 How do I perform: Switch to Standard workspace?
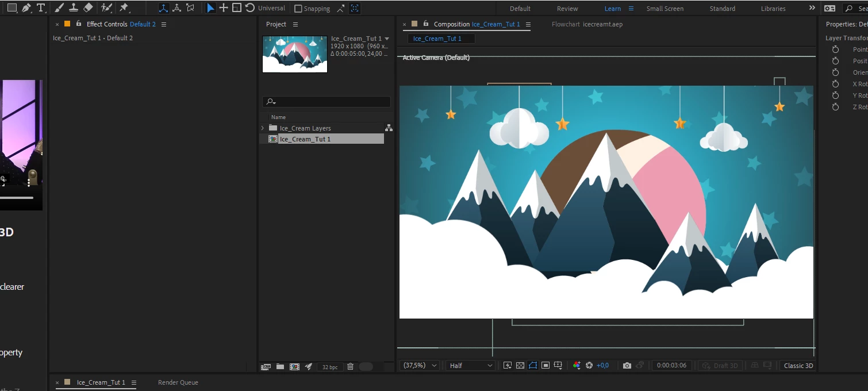723,9
